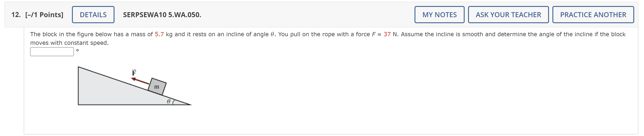Open MY NOTES
This screenshot has height=136, width=644.
440,14
